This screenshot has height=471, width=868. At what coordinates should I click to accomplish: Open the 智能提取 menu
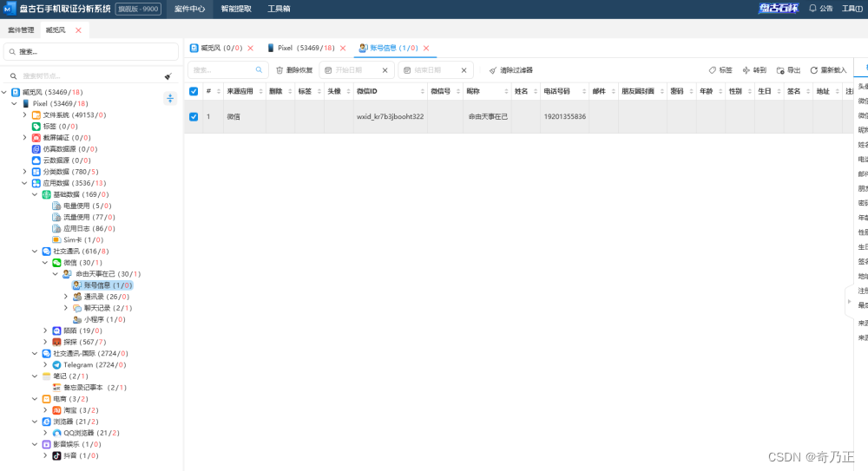pos(236,9)
